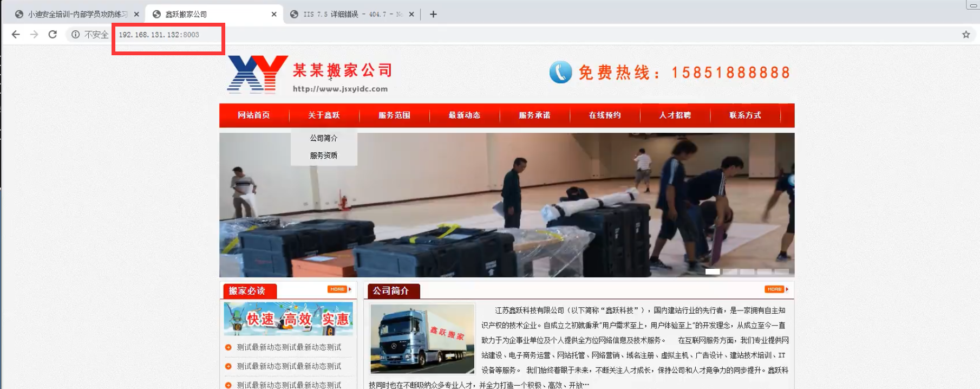Open the 在线预约 page
Image resolution: width=980 pixels, height=389 pixels.
tap(605, 115)
